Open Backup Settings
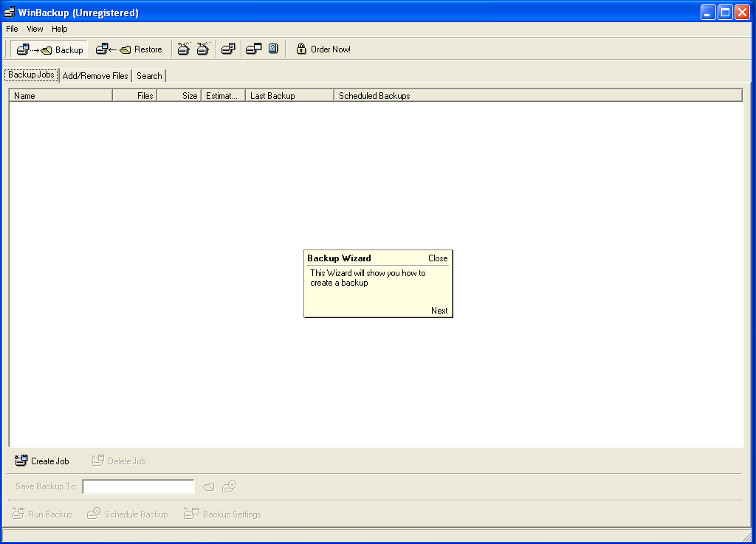This screenshot has width=756, height=544. pos(222,514)
